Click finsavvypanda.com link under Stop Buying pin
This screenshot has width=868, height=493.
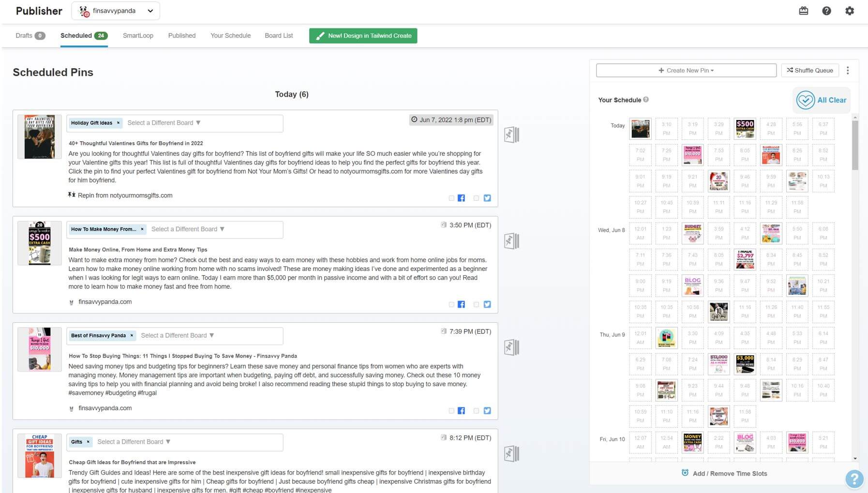(x=105, y=408)
